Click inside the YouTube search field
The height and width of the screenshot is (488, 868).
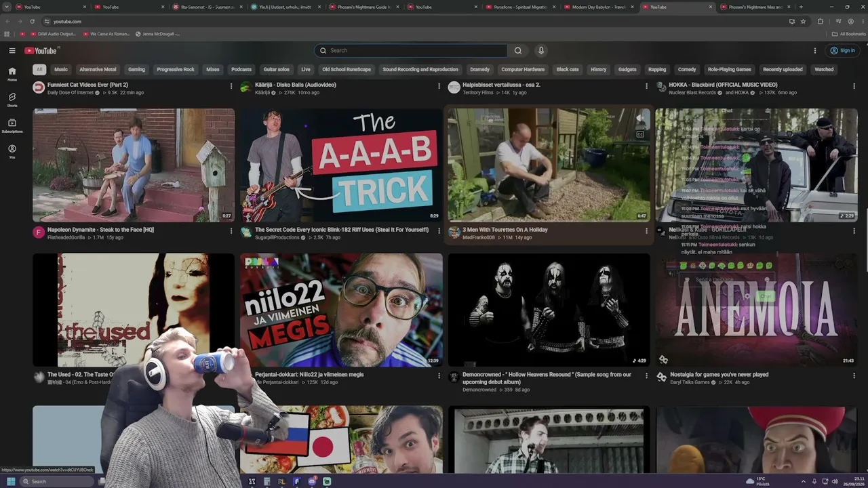[x=410, y=50]
